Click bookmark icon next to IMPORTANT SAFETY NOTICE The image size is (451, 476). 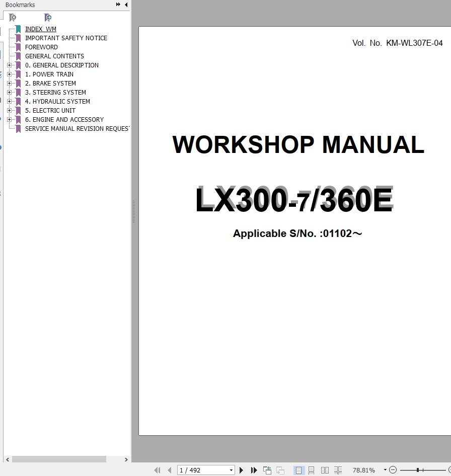pos(18,38)
